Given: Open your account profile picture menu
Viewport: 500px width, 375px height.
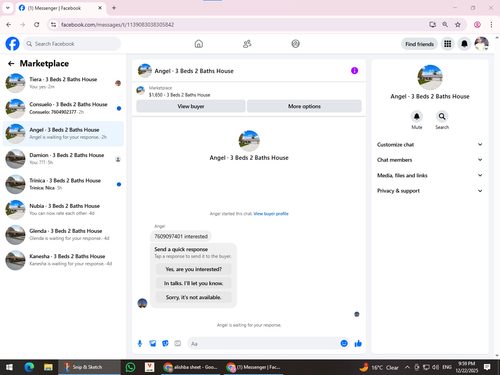Looking at the screenshot, I should point(482,44).
